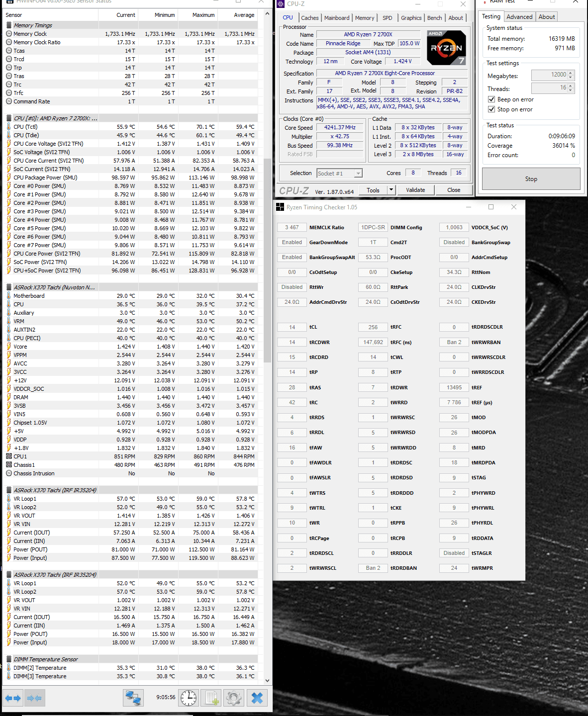Viewport: 588px width, 716px height.
Task: Click the HWiNFO expand columns arrows button
Action: click(x=13, y=698)
